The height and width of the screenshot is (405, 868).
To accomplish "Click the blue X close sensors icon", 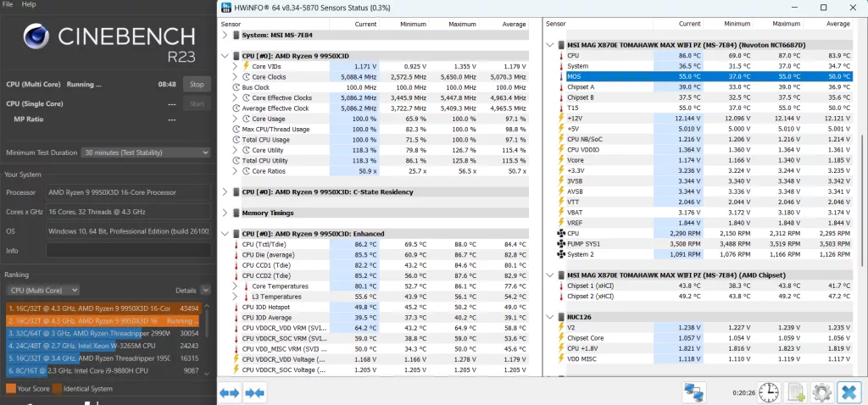I will tap(849, 392).
